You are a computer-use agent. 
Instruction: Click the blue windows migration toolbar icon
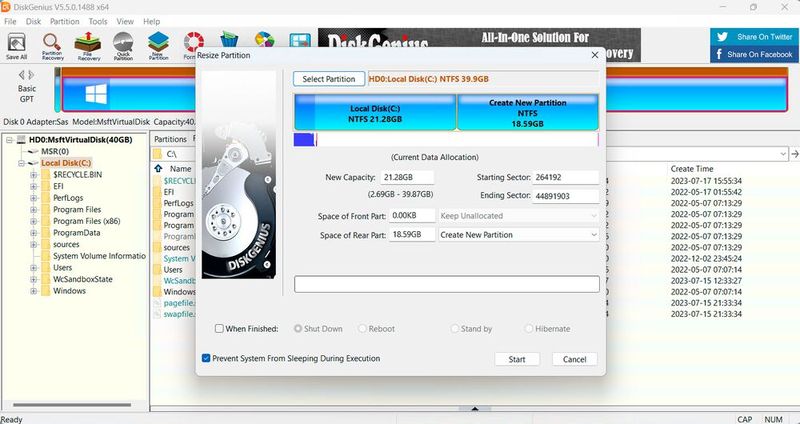point(300,41)
